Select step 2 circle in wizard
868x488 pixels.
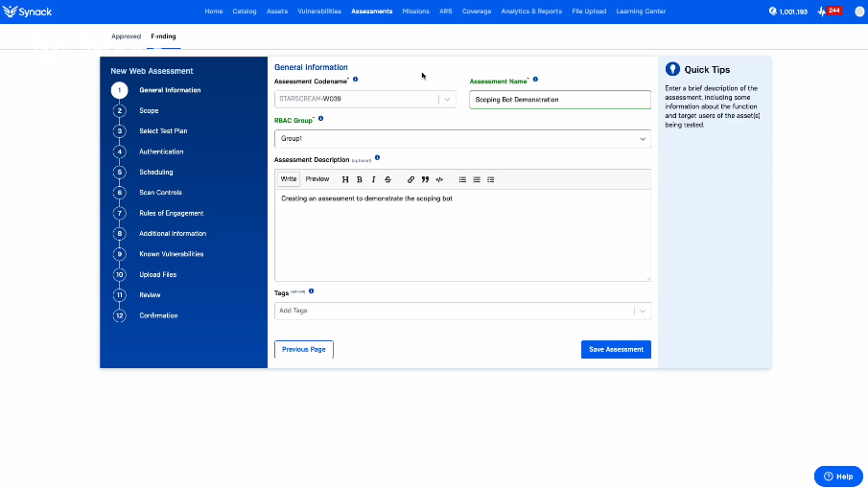click(x=119, y=110)
